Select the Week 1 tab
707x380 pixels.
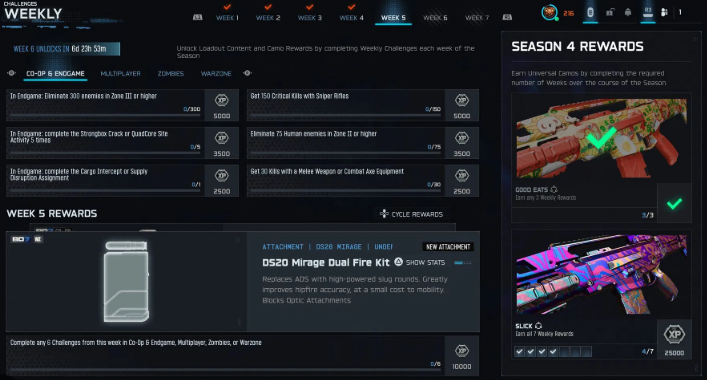click(x=227, y=18)
